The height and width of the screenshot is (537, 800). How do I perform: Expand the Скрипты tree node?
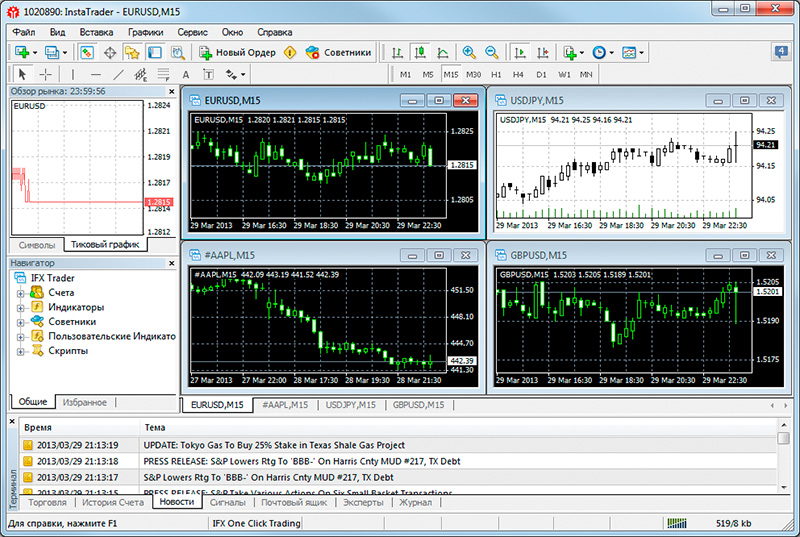(21, 352)
